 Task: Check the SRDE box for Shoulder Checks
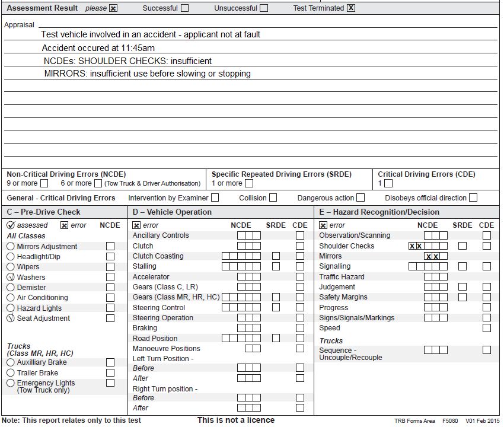[462, 246]
